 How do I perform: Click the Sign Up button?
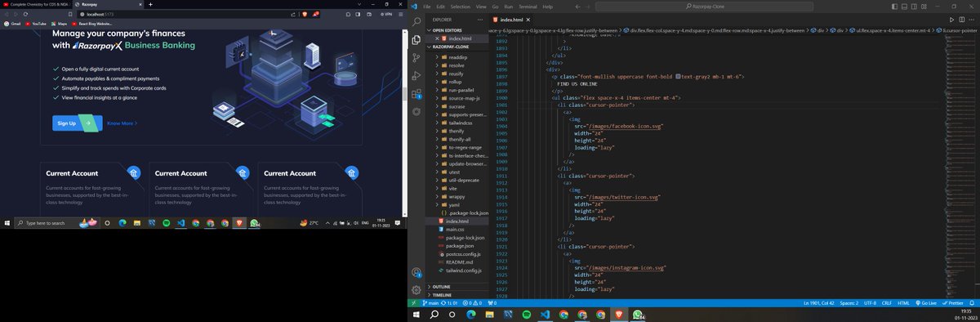pyautogui.click(x=78, y=123)
